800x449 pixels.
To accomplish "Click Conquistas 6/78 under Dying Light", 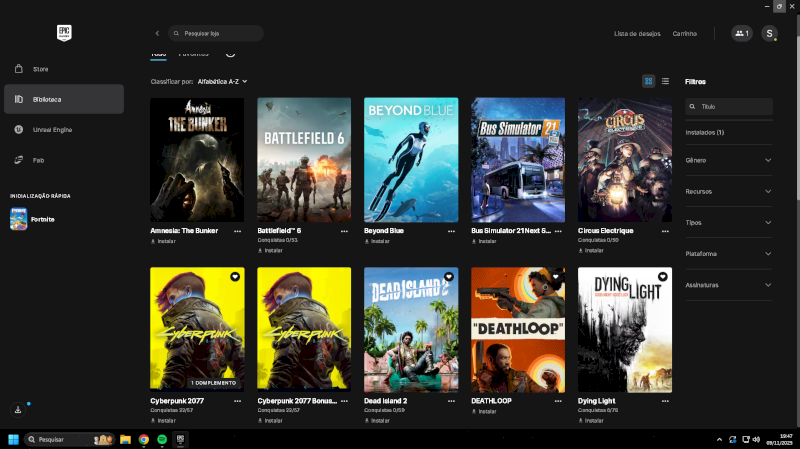I will pos(598,410).
